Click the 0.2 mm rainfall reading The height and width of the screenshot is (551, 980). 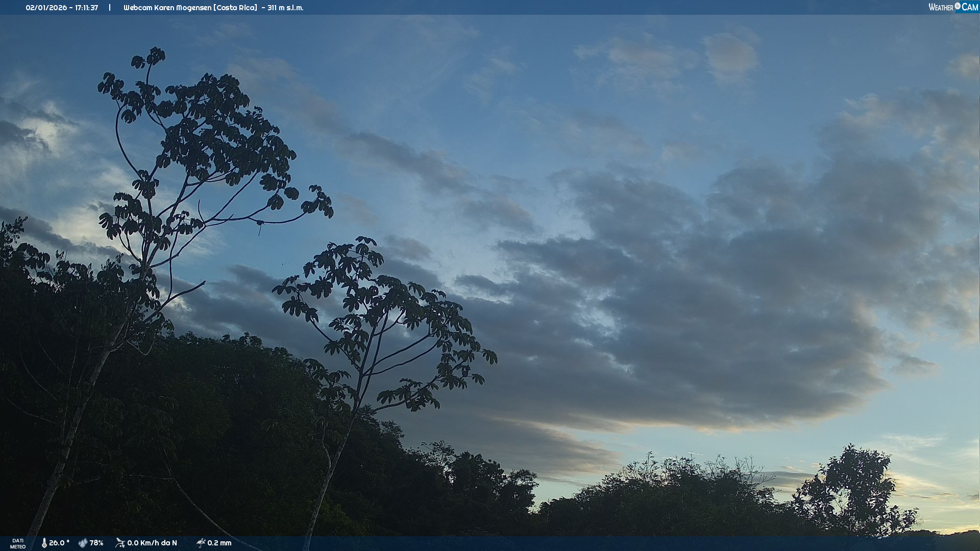219,543
